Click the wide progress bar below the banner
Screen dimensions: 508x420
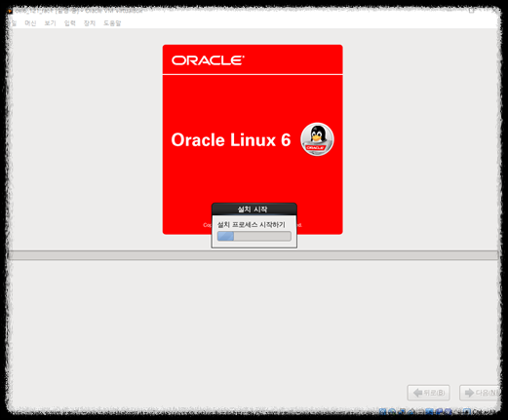[x=253, y=255]
